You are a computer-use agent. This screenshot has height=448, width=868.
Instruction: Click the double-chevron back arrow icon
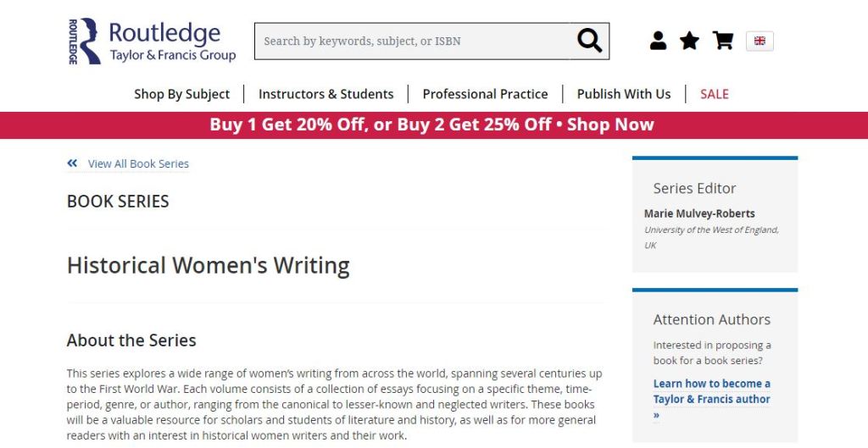coord(73,163)
